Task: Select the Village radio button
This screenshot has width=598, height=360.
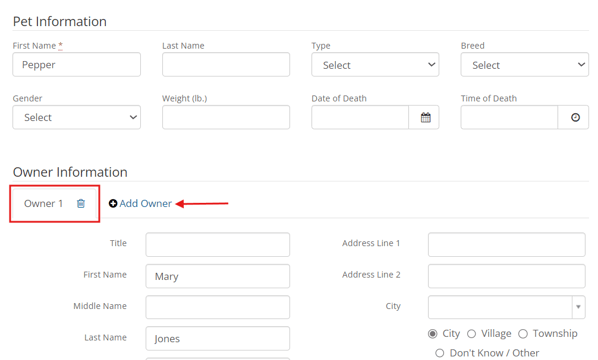Action: click(471, 334)
